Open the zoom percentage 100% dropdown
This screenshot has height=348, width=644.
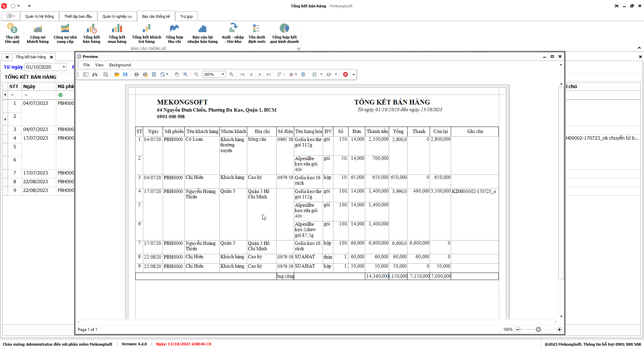pos(223,74)
